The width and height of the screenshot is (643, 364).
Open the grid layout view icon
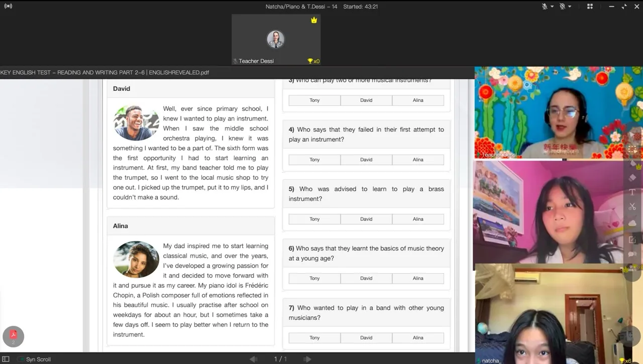pos(590,7)
